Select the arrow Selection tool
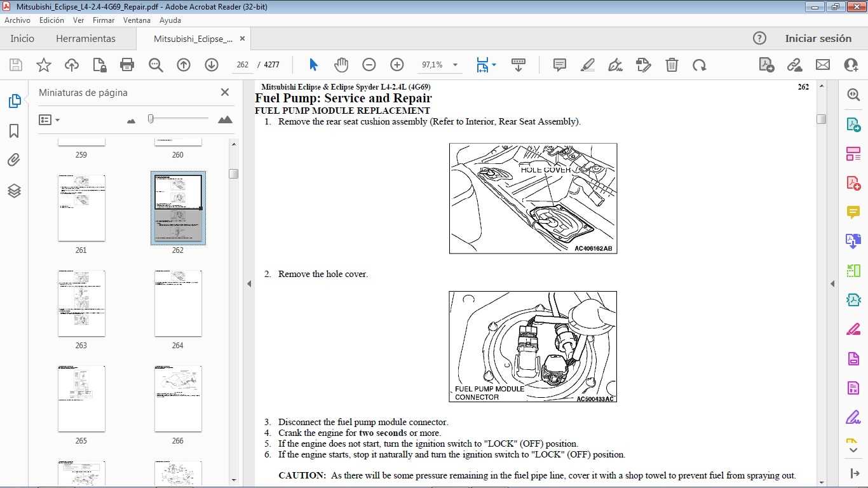This screenshot has height=488, width=868. point(313,65)
